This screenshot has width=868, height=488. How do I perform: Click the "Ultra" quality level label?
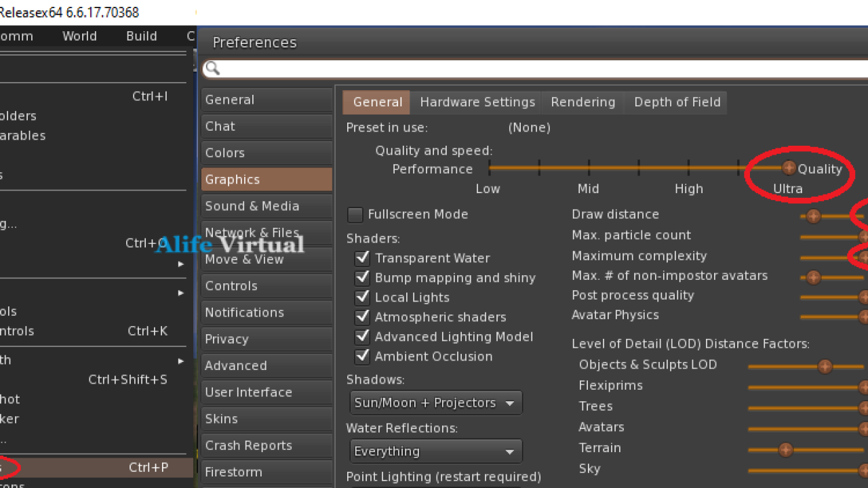(x=788, y=189)
